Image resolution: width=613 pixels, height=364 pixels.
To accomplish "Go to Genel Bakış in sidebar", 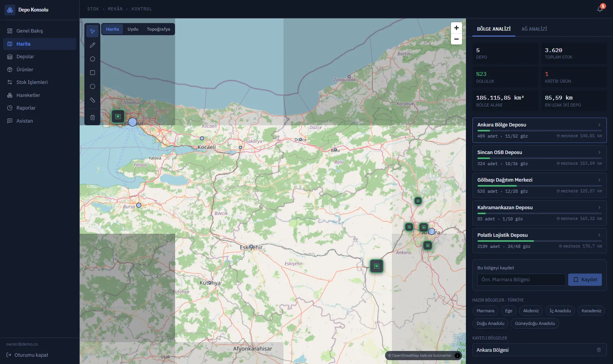I will [x=40, y=31].
